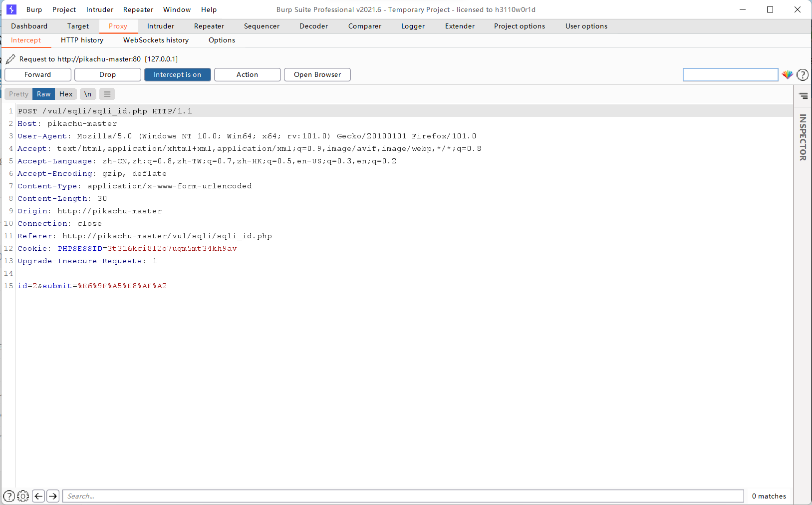This screenshot has width=812, height=505.
Task: Click the Open Browser button
Action: point(317,74)
